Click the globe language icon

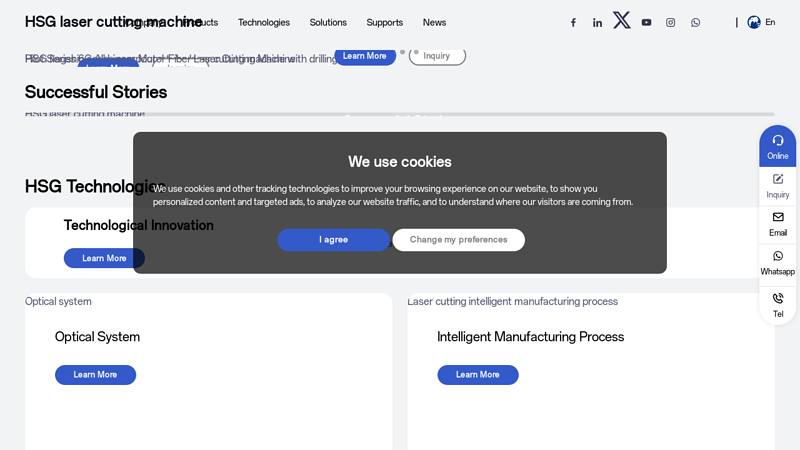click(x=754, y=22)
